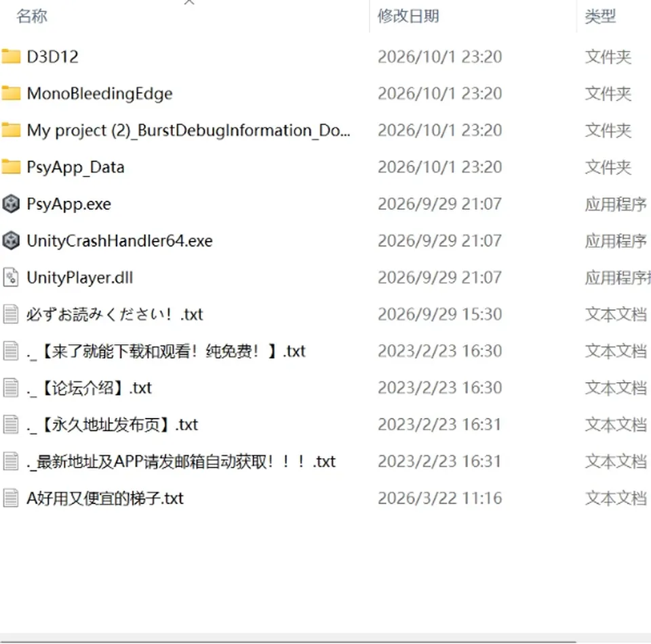The height and width of the screenshot is (644, 651).
Task: Click the text file icon for 必ずお読みください！.txt
Action: pyautogui.click(x=11, y=314)
